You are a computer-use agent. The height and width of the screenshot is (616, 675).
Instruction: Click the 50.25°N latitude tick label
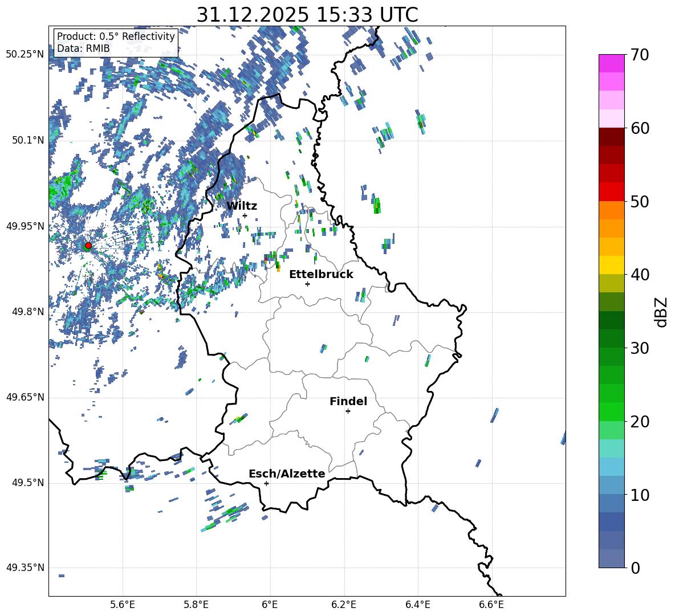point(25,55)
